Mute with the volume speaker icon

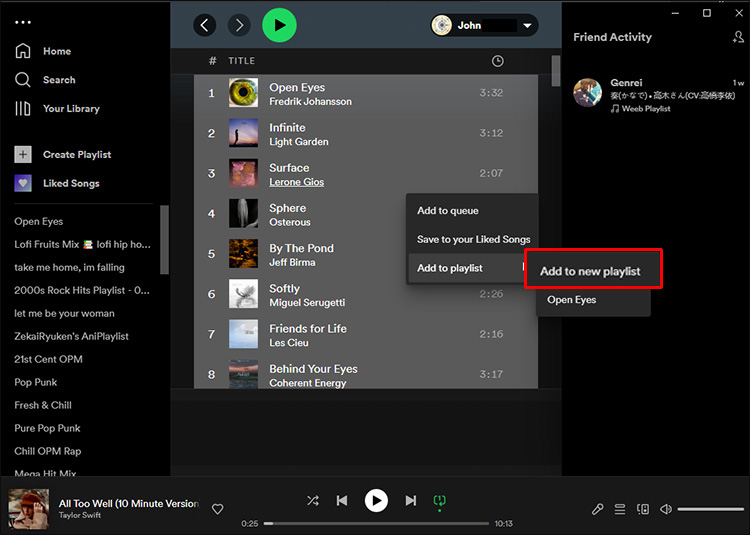point(666,509)
